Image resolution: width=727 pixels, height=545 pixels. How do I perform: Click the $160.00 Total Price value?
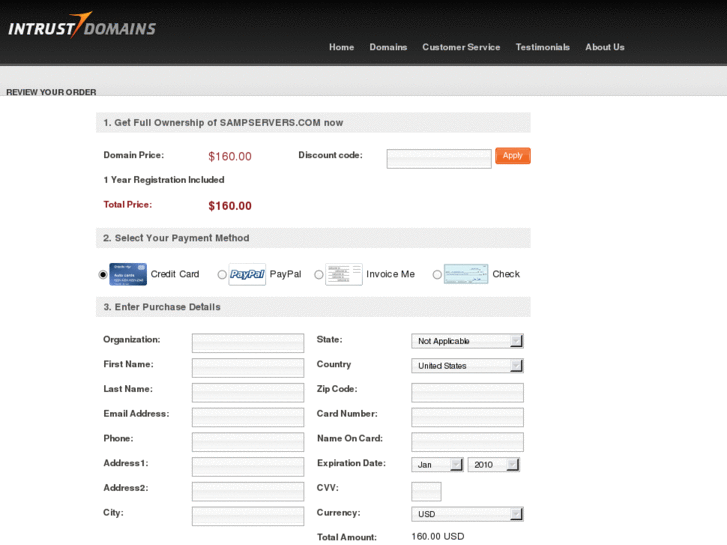coord(230,206)
